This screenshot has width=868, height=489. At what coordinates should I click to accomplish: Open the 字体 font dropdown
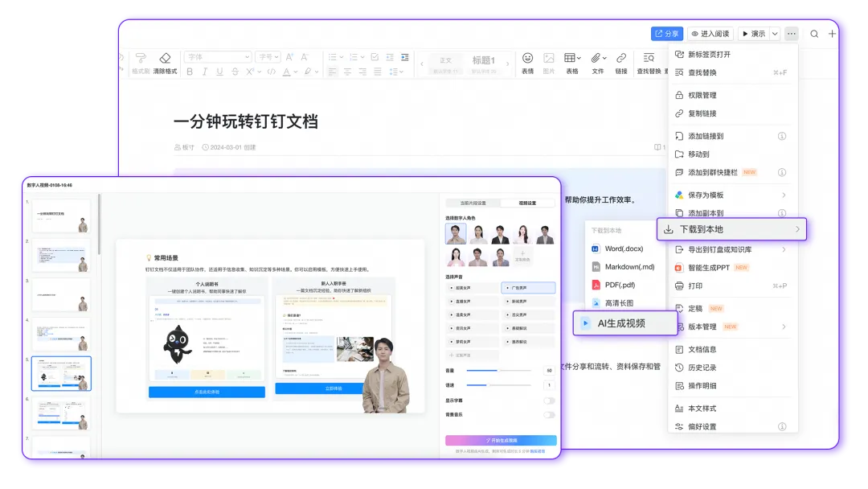(218, 57)
